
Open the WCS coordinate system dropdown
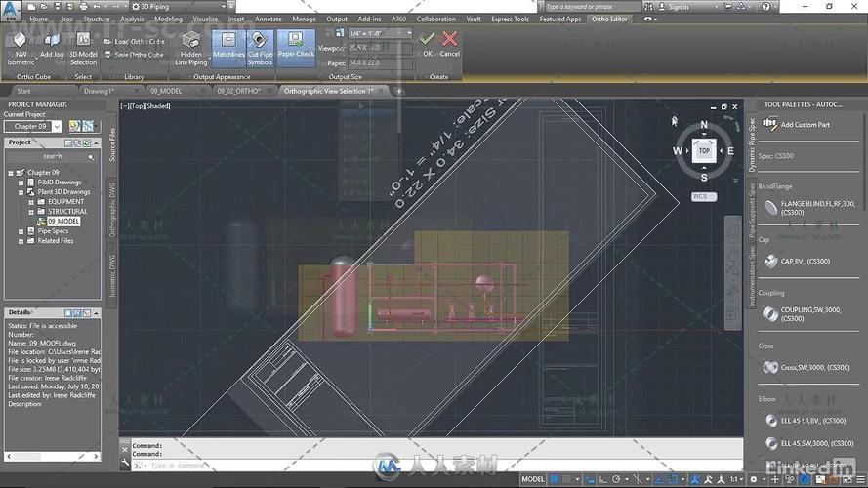coord(704,196)
